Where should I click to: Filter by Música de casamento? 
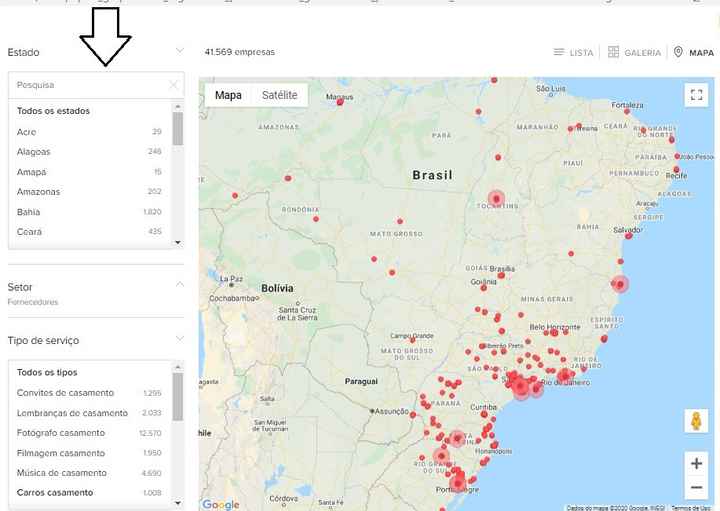(89, 473)
